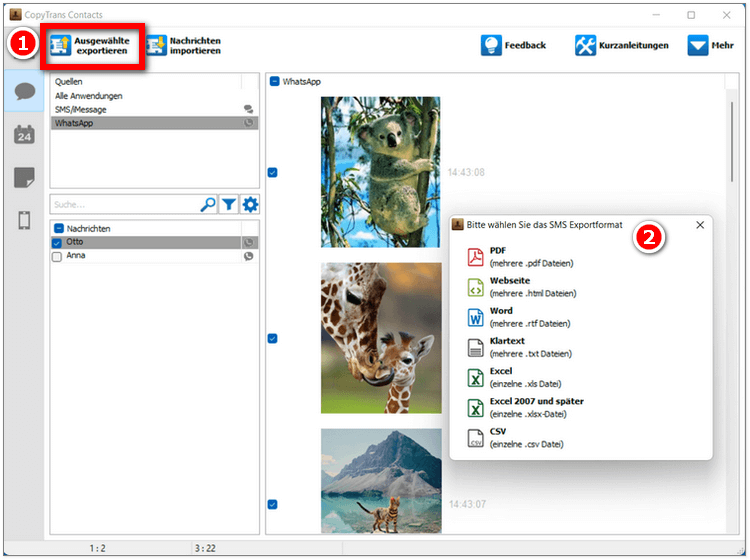The width and height of the screenshot is (750, 560).
Task: Click the speech bubbles icon beside SMS/iMessage
Action: click(248, 110)
